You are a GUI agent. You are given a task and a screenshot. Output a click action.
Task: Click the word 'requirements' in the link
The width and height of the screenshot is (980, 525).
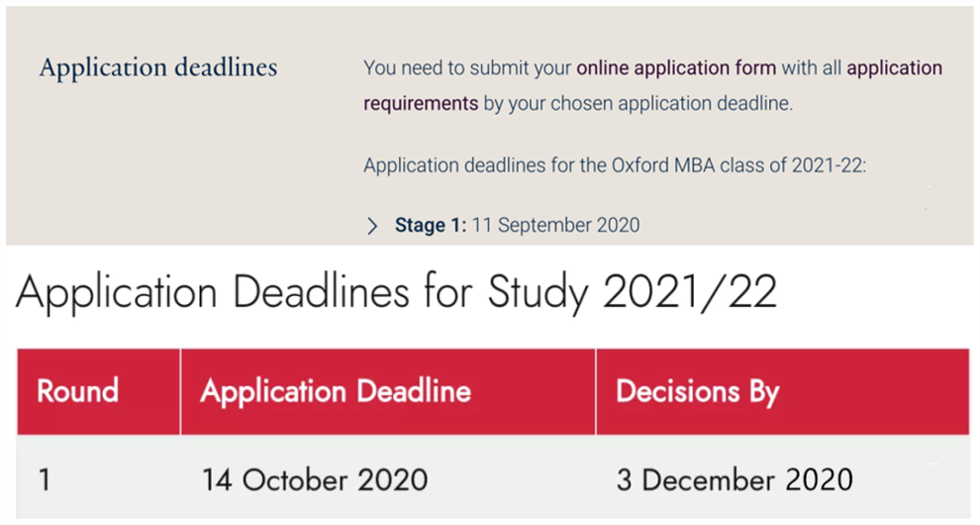(x=421, y=103)
